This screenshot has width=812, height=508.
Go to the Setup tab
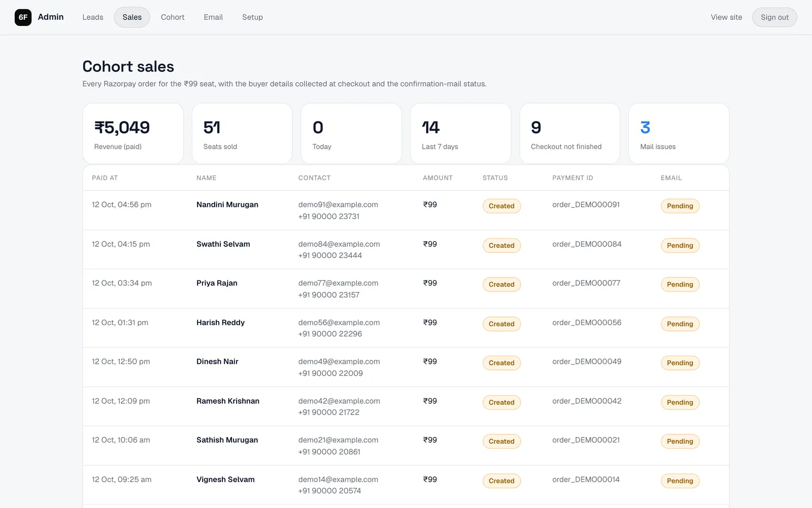point(252,17)
